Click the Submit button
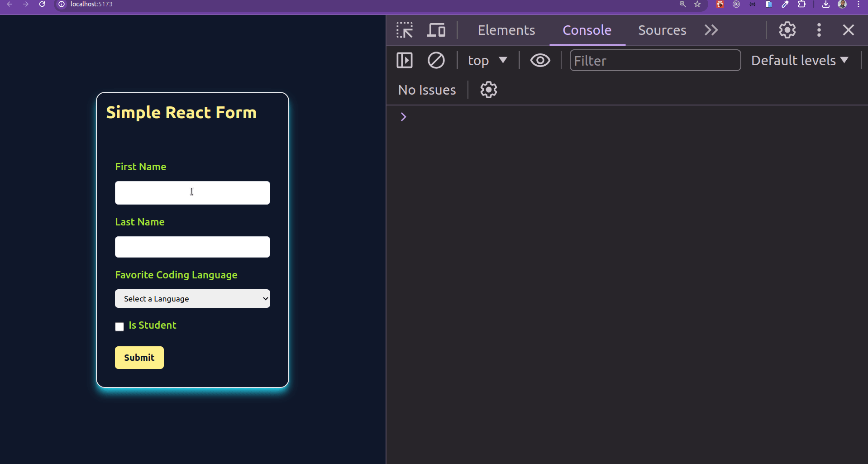The width and height of the screenshot is (868, 464). point(139,358)
